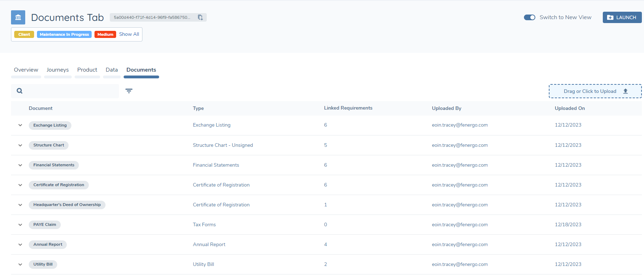Click the Client tag
Screen dimensions: 644x278
click(x=24, y=34)
